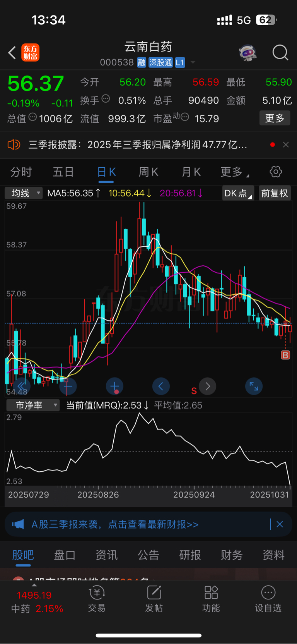The height and width of the screenshot is (644, 297).
Task: Tap the 当前值(MRQ):2.53 label
Action: pyautogui.click(x=107, y=405)
